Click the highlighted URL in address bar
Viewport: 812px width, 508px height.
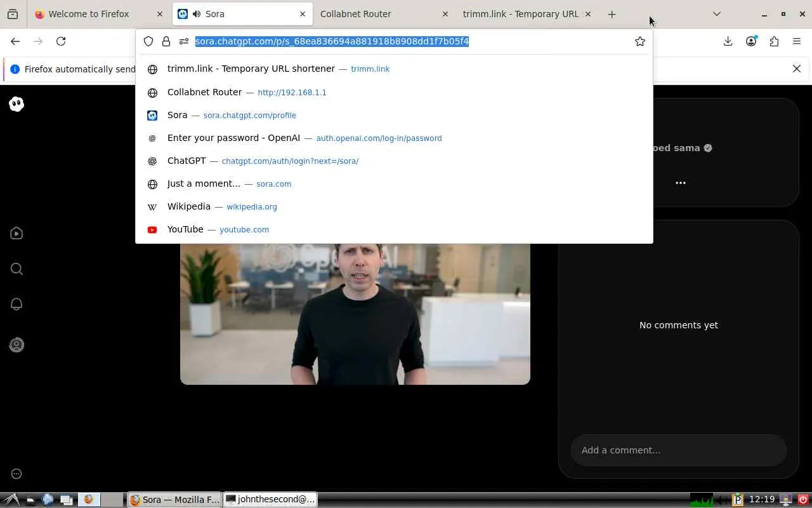332,41
